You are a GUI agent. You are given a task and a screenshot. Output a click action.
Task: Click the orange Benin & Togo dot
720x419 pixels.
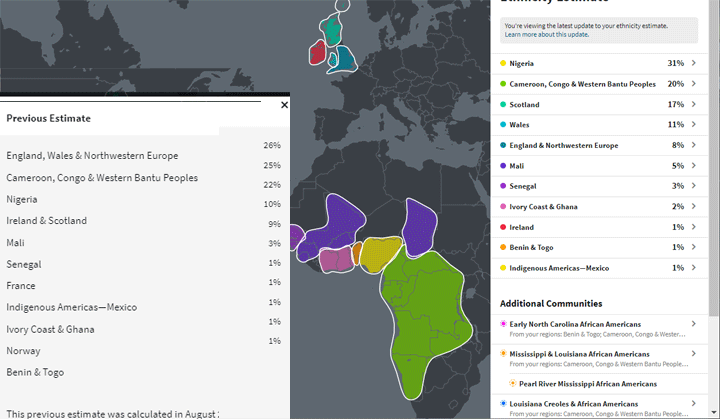click(x=503, y=247)
